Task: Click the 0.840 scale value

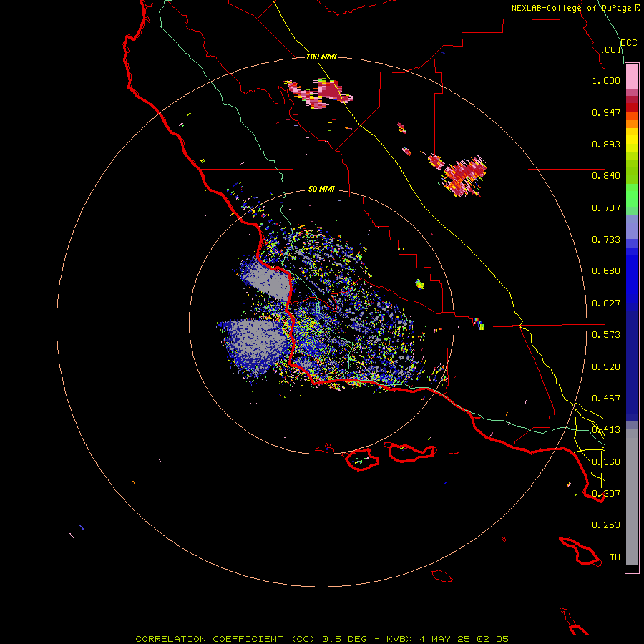Action: pyautogui.click(x=606, y=176)
